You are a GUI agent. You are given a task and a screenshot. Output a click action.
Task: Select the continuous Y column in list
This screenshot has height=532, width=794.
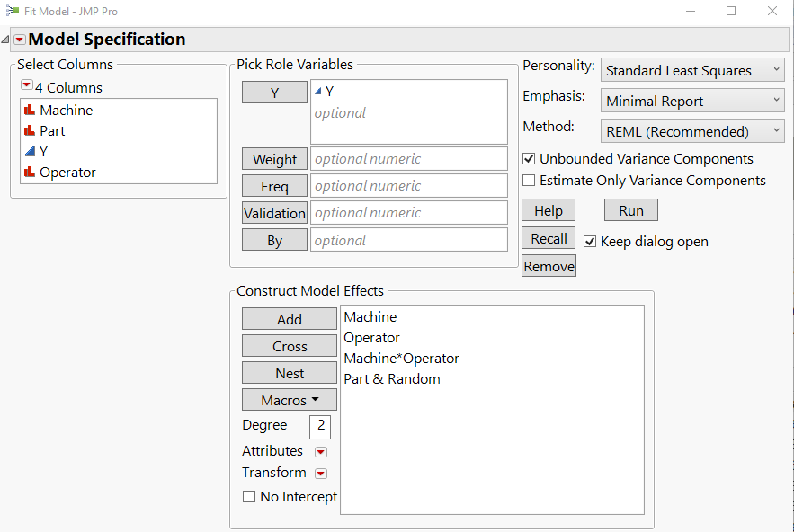coord(43,151)
